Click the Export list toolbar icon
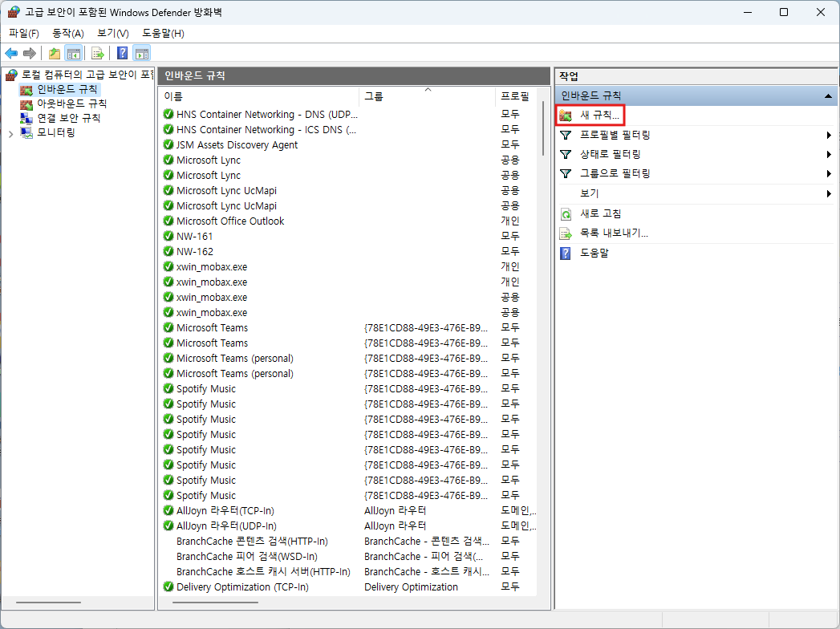840x629 pixels. pyautogui.click(x=98, y=53)
